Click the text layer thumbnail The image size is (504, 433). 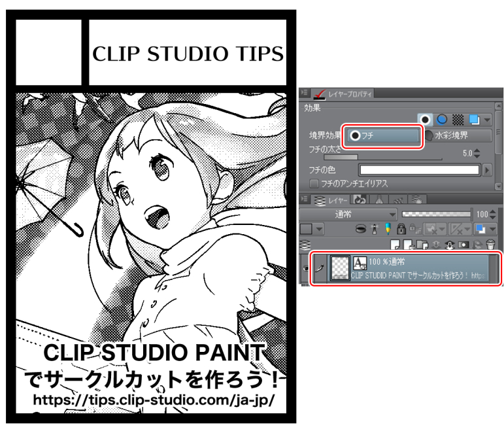click(340, 268)
